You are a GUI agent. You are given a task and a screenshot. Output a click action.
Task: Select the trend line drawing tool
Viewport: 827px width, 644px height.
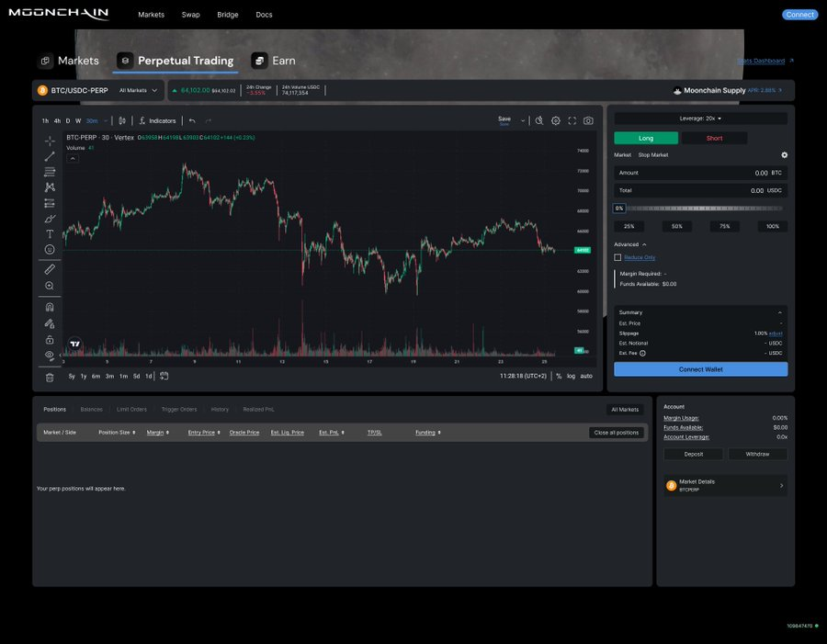click(x=50, y=156)
